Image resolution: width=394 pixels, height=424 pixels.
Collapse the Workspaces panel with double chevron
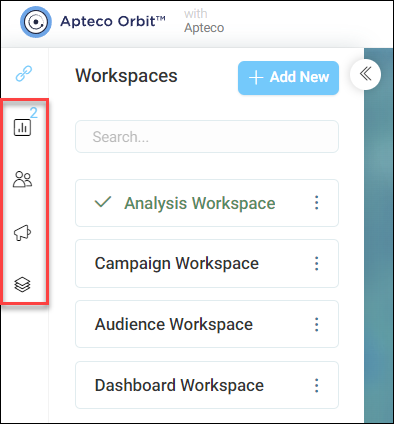(x=366, y=74)
